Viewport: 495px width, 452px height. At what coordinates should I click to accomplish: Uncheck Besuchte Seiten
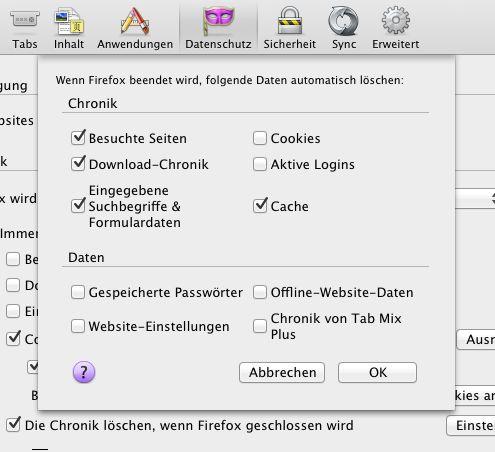tap(78, 138)
